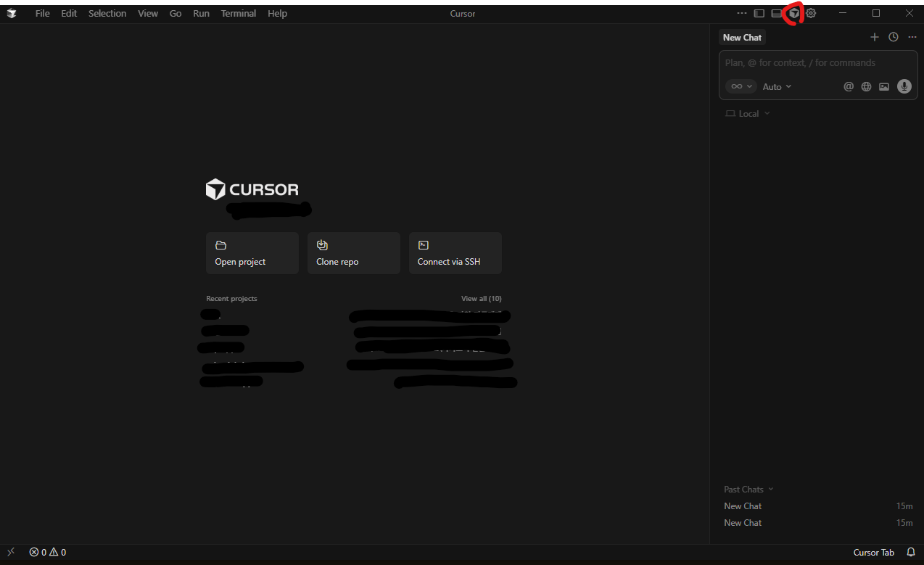The height and width of the screenshot is (565, 924).
Task: Open the Local environment dropdown
Action: [x=748, y=114]
